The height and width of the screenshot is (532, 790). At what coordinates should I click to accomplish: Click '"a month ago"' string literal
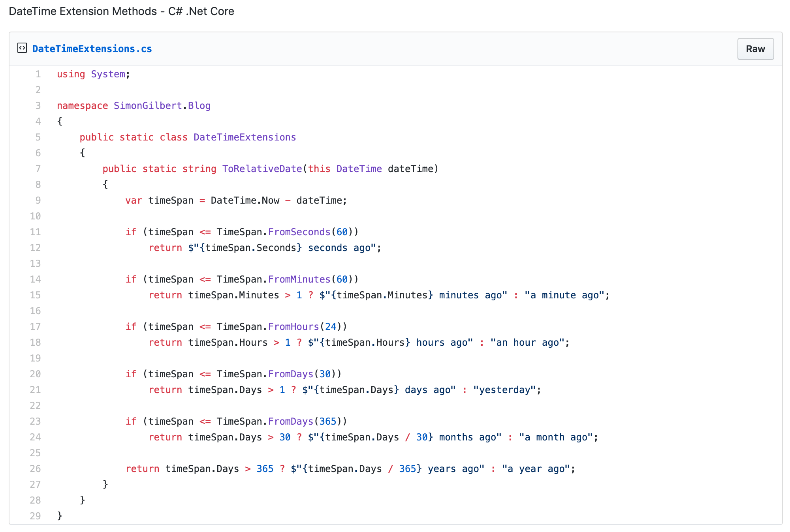pos(556,437)
